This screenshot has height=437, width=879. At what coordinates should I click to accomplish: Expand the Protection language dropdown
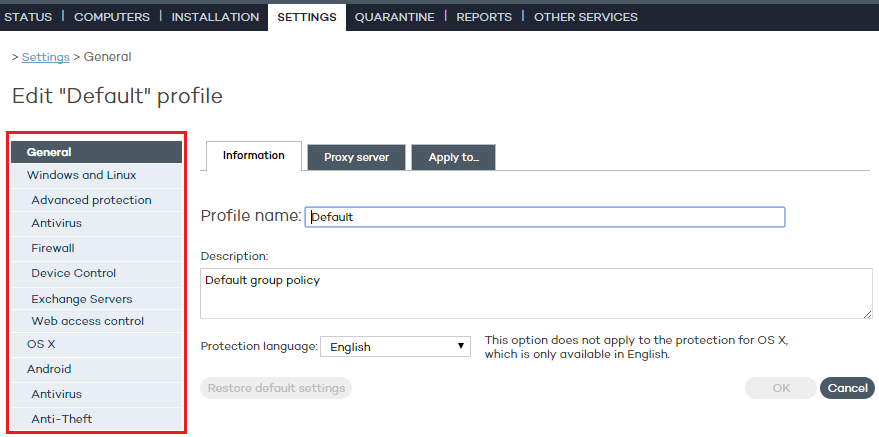(x=396, y=347)
